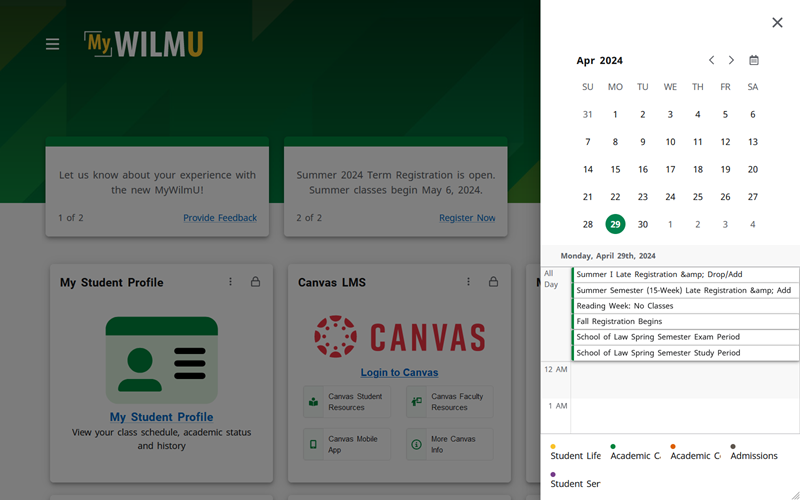Open Reading Week: No Classes event
This screenshot has width=800, height=500.
point(685,306)
